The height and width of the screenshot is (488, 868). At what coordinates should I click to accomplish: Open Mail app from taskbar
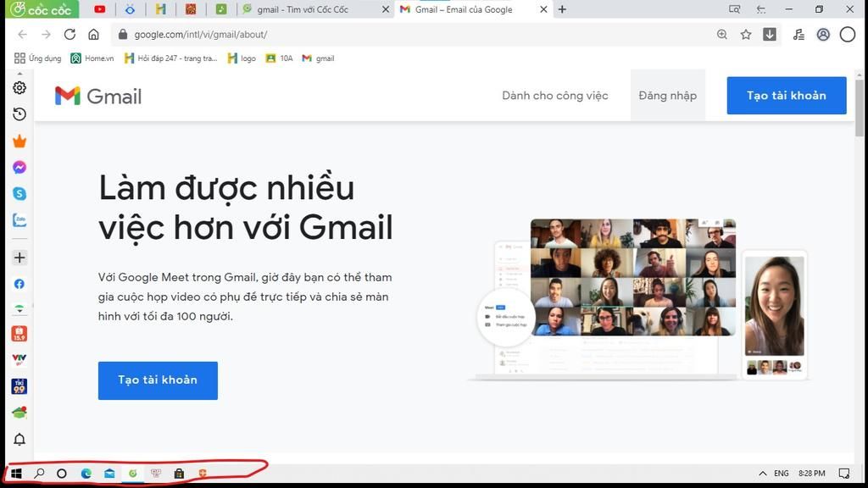coord(109,474)
